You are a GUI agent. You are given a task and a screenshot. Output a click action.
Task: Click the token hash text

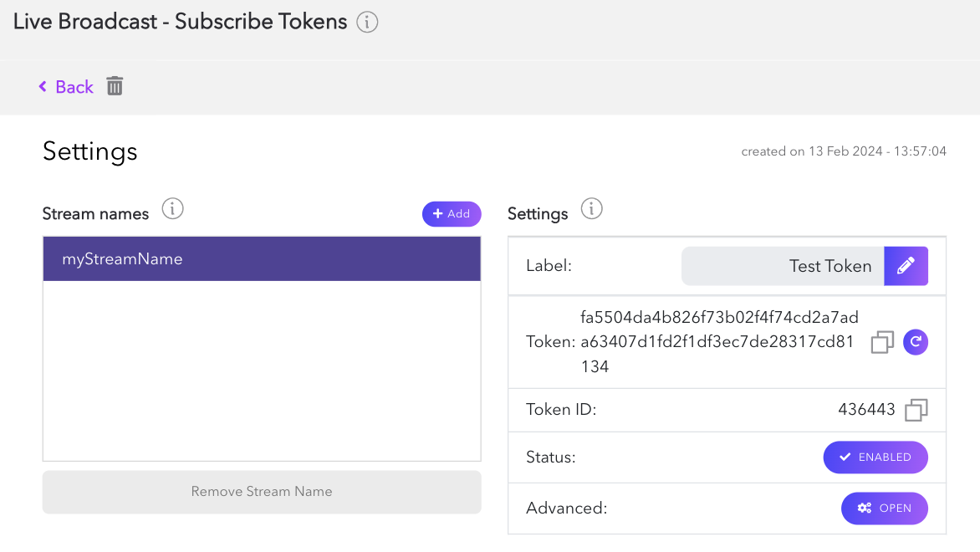pos(719,341)
